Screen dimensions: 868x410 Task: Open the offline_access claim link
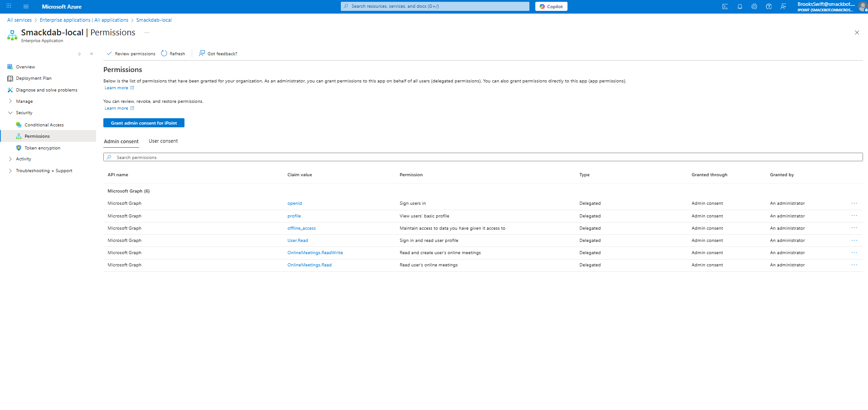click(x=301, y=228)
